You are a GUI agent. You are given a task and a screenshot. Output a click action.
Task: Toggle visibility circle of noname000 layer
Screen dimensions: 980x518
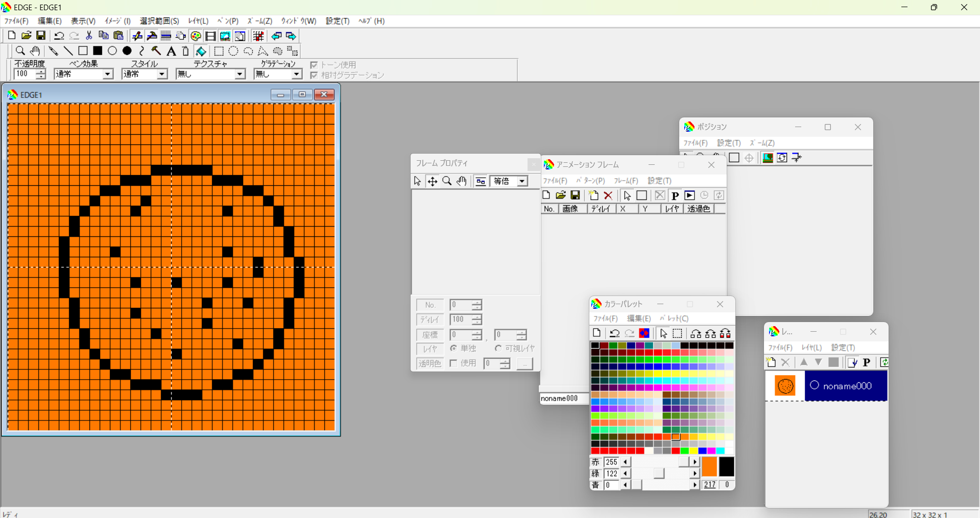click(x=814, y=385)
